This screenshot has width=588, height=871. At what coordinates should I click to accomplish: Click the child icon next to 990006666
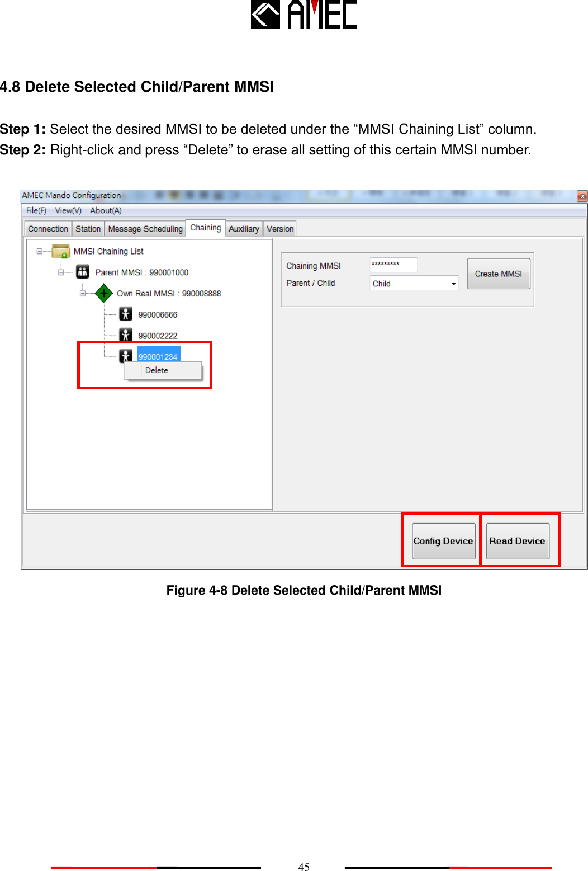pos(126,314)
